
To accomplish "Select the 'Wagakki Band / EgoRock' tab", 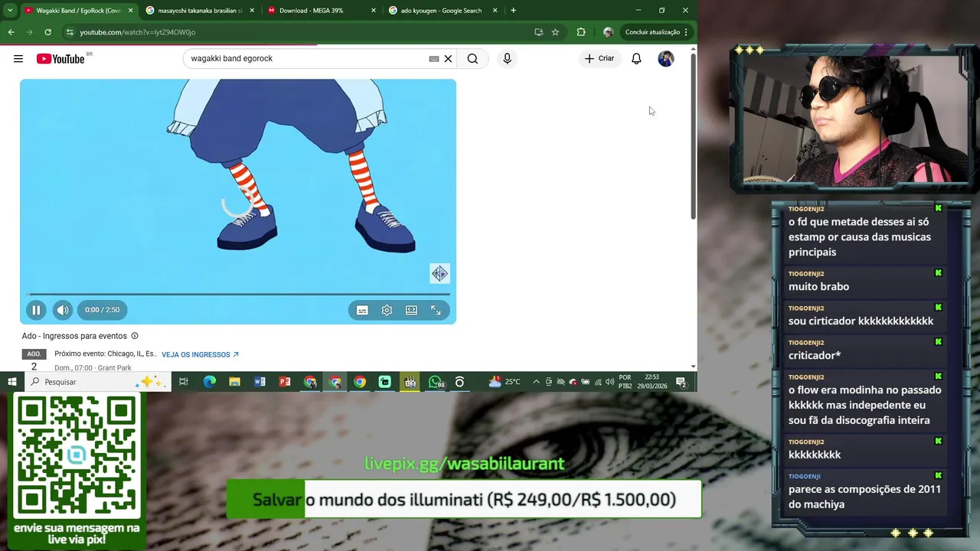I will (x=79, y=11).
